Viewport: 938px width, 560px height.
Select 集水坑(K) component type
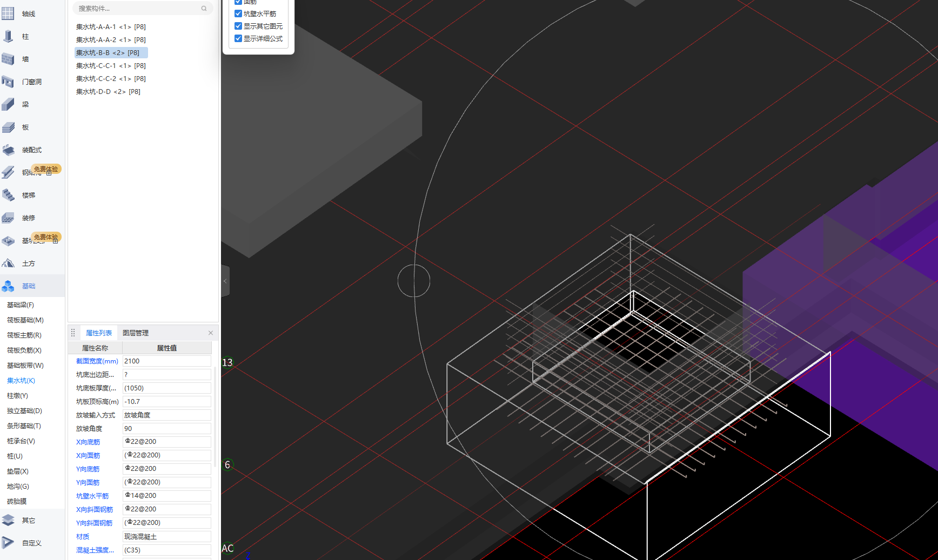click(21, 381)
